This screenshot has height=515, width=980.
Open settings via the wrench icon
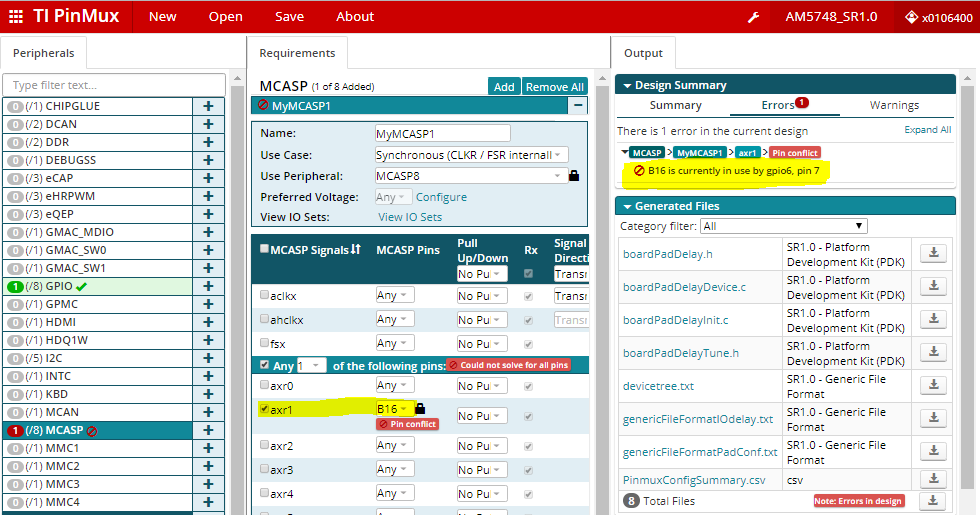pyautogui.click(x=754, y=18)
